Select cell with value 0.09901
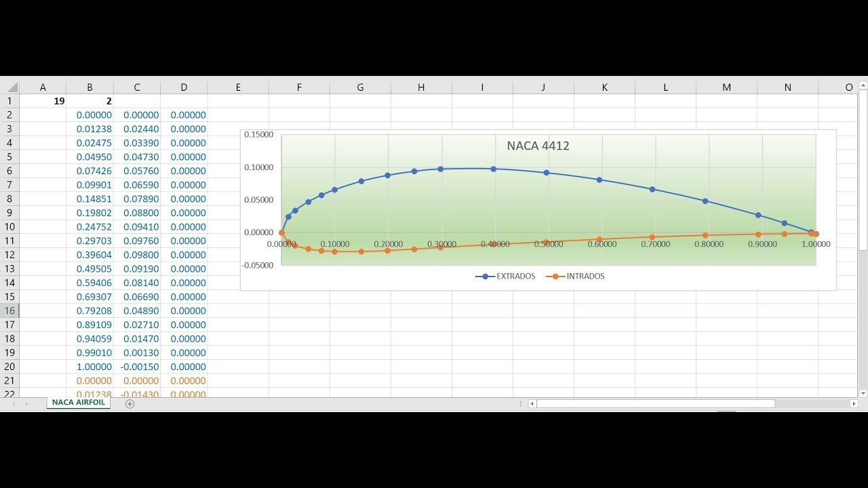 pyautogui.click(x=90, y=185)
